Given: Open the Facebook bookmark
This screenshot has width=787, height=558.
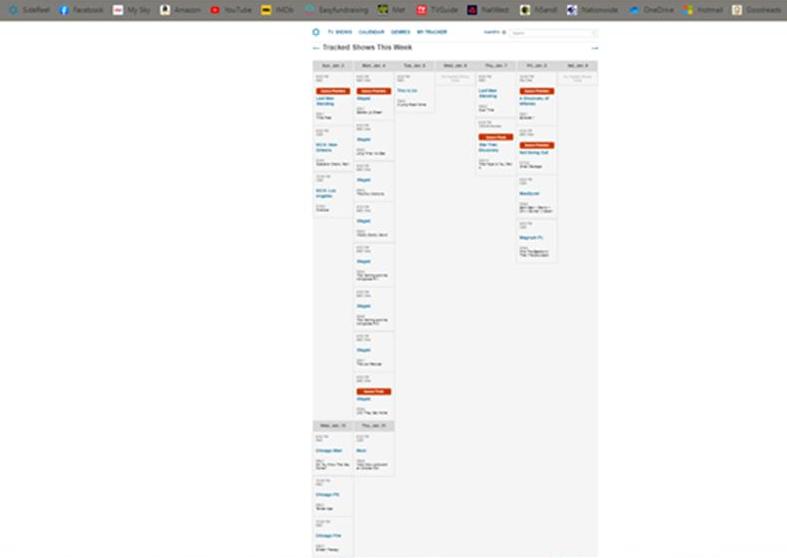Looking at the screenshot, I should (81, 10).
